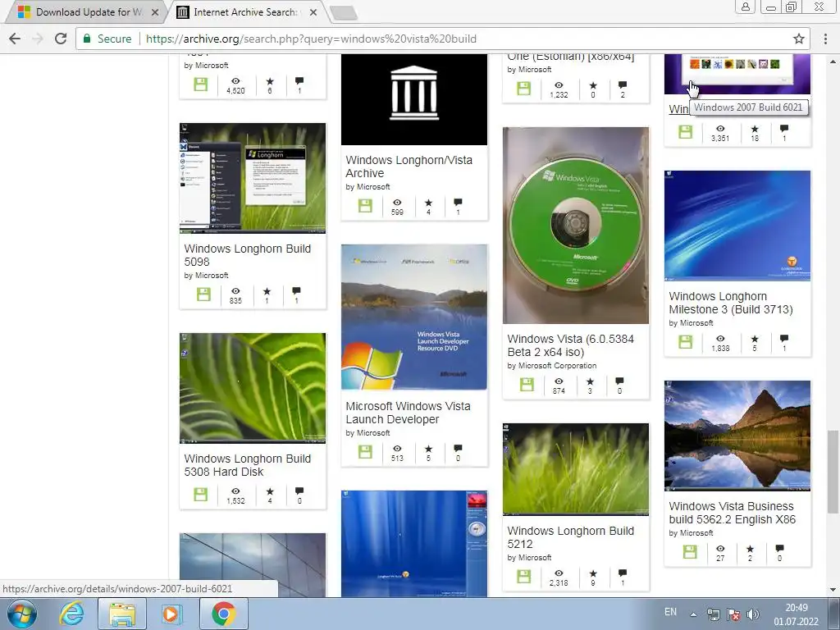Open a new tab button
The width and height of the screenshot is (840, 630).
[x=344, y=13]
